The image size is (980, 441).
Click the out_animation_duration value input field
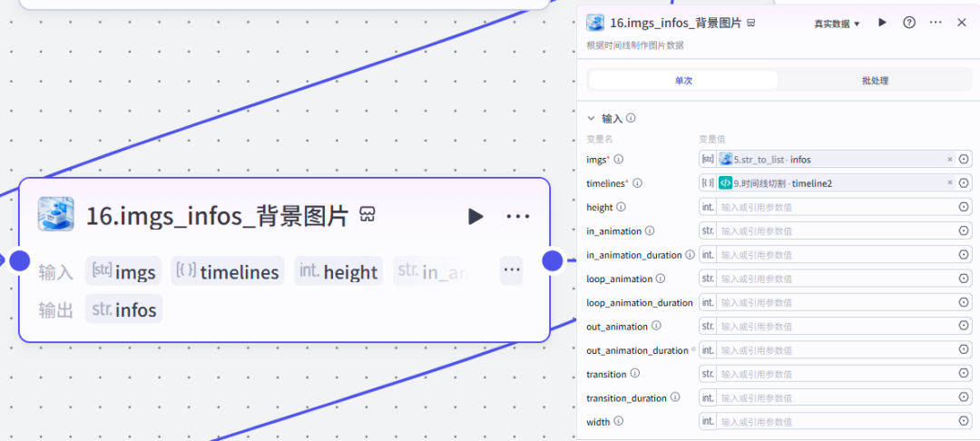click(x=837, y=349)
